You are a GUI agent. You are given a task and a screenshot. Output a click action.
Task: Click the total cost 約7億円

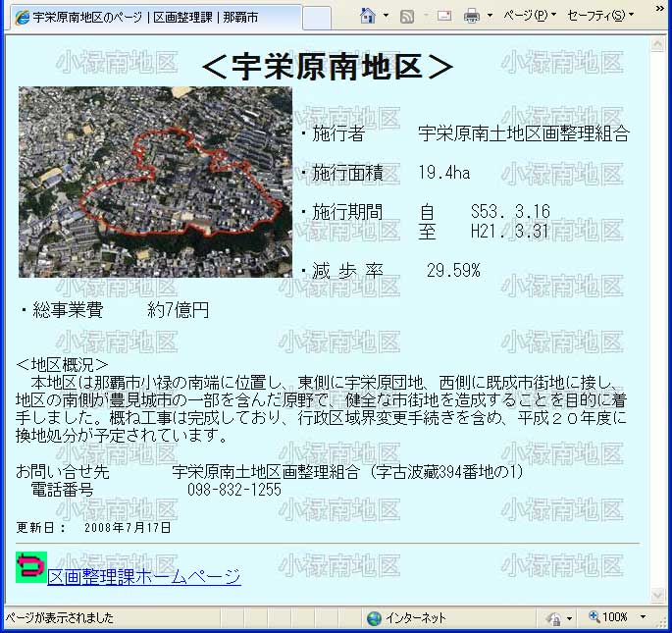click(x=178, y=310)
